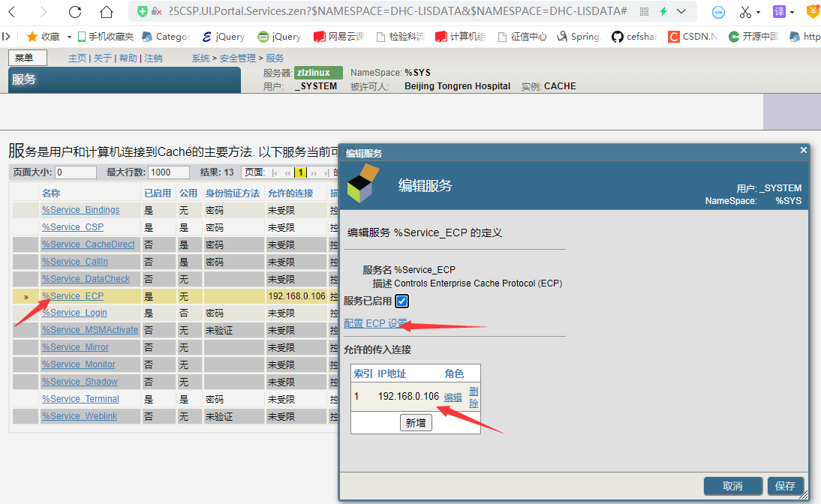Navigate to 安全管理 in the breadcrumb
This screenshot has width=821, height=504.
point(238,58)
